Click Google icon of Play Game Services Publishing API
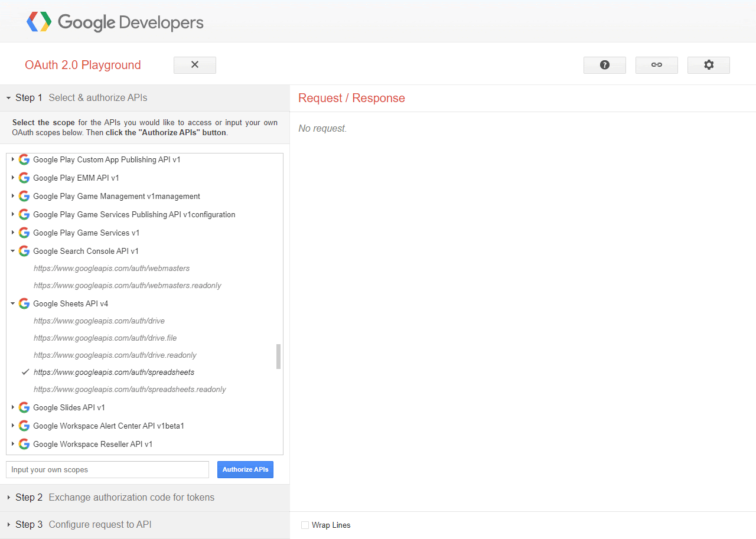 pyautogui.click(x=24, y=214)
